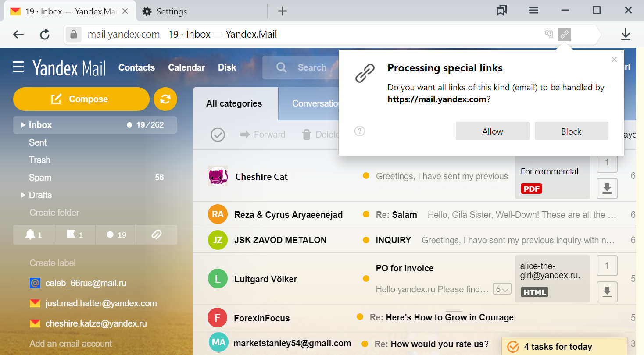This screenshot has height=355, width=644.
Task: Toggle unread dot on Cheshire Cat message
Action: tap(366, 176)
